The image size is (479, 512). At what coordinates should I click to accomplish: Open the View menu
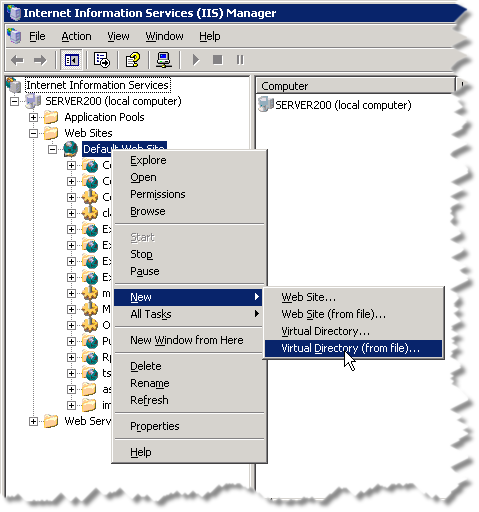coord(118,36)
